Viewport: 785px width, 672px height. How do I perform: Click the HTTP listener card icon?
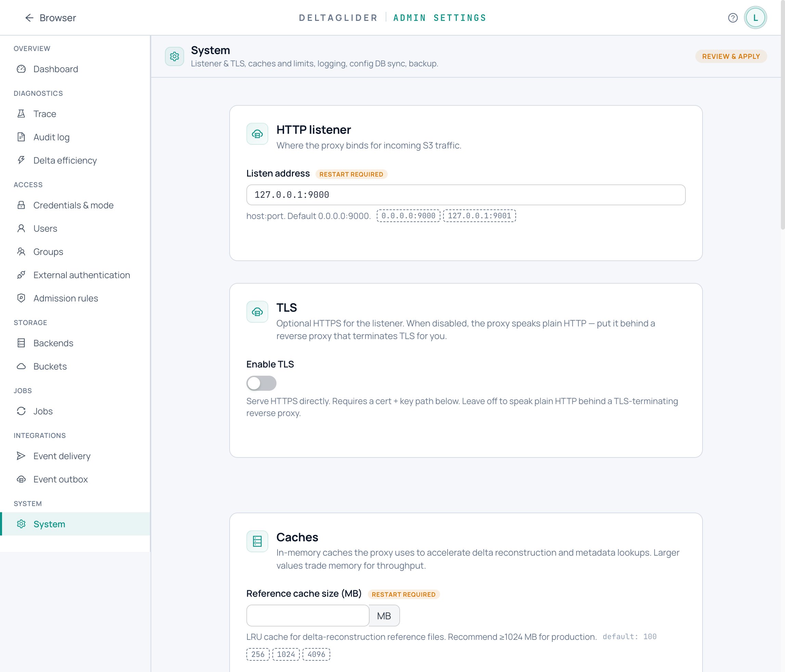(x=257, y=134)
